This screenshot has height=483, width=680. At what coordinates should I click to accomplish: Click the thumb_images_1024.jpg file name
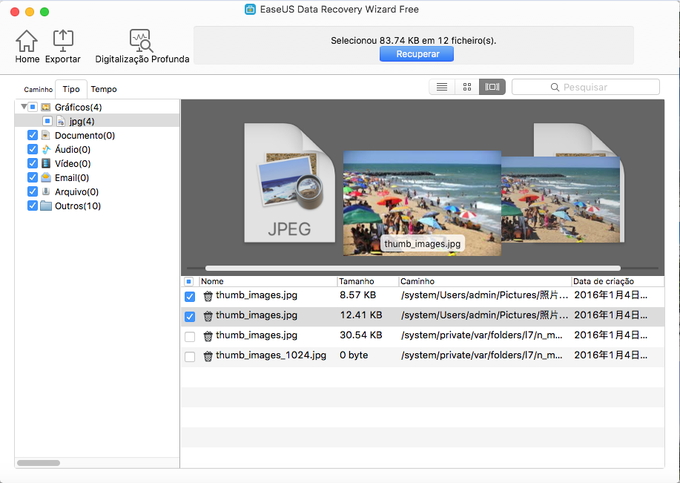pyautogui.click(x=271, y=355)
